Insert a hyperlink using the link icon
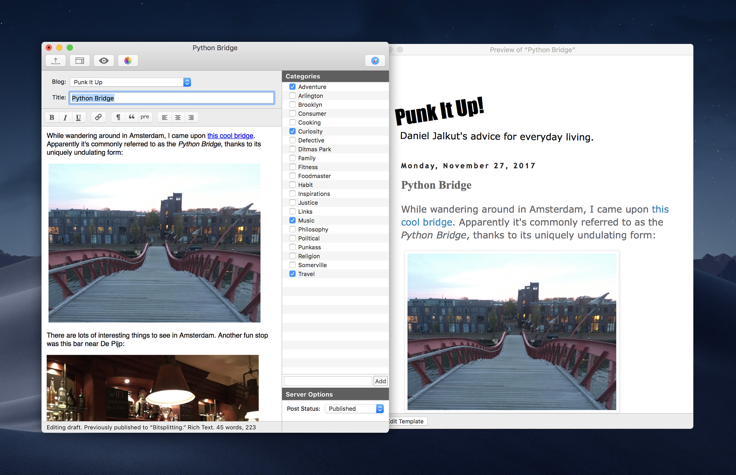The image size is (736, 475). 98,117
